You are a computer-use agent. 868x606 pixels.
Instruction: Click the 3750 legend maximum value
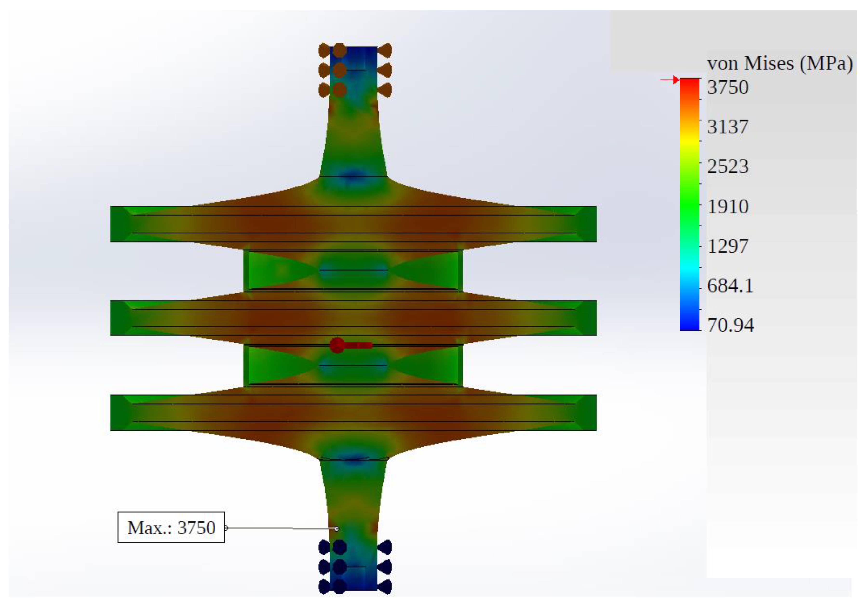coord(728,88)
